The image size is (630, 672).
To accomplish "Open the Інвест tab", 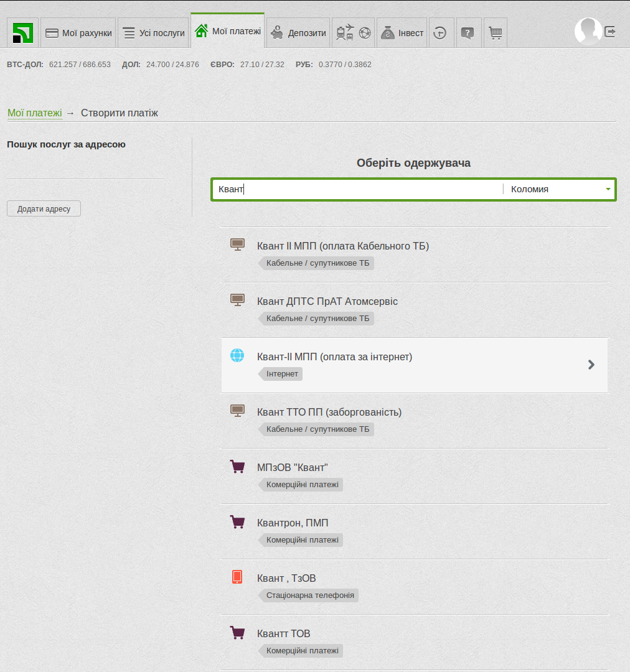I will (x=402, y=33).
